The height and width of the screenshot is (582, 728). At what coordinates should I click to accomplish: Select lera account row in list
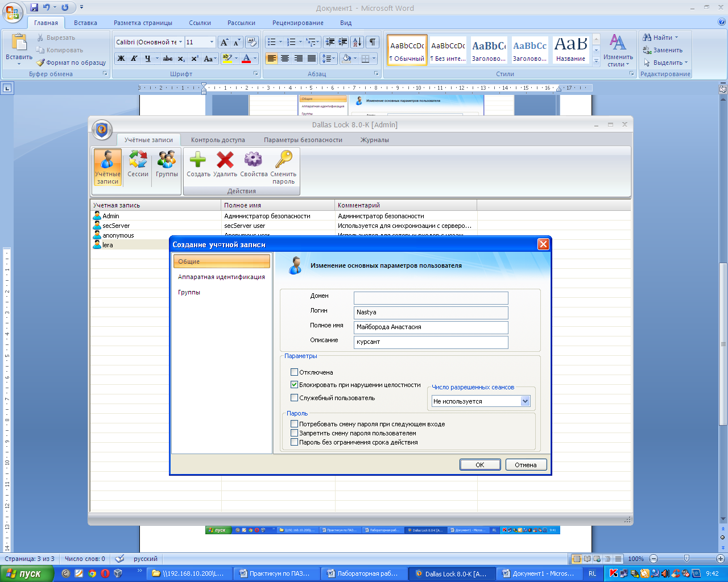pyautogui.click(x=131, y=245)
